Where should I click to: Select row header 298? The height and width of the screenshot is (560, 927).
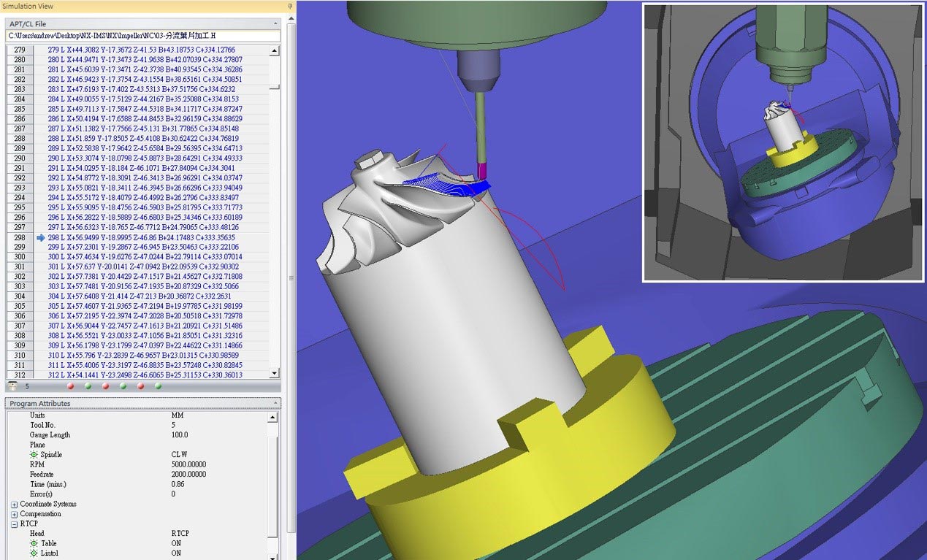(x=20, y=237)
